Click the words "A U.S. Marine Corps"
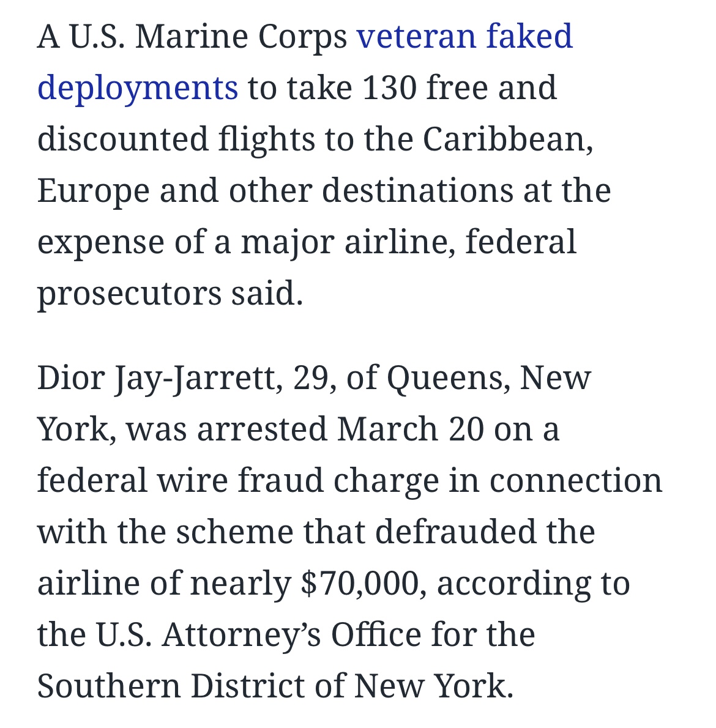The width and height of the screenshot is (716, 728). [192, 38]
